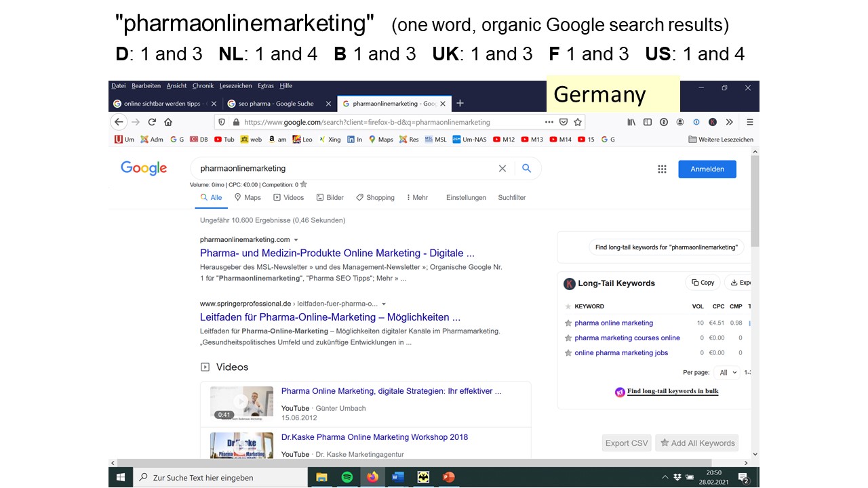Open the Um-NAS bookmark

tap(469, 140)
